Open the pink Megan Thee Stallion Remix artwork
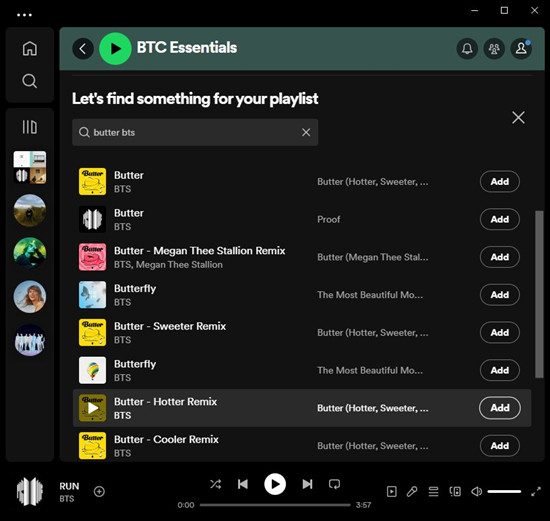The width and height of the screenshot is (550, 521). pos(93,257)
